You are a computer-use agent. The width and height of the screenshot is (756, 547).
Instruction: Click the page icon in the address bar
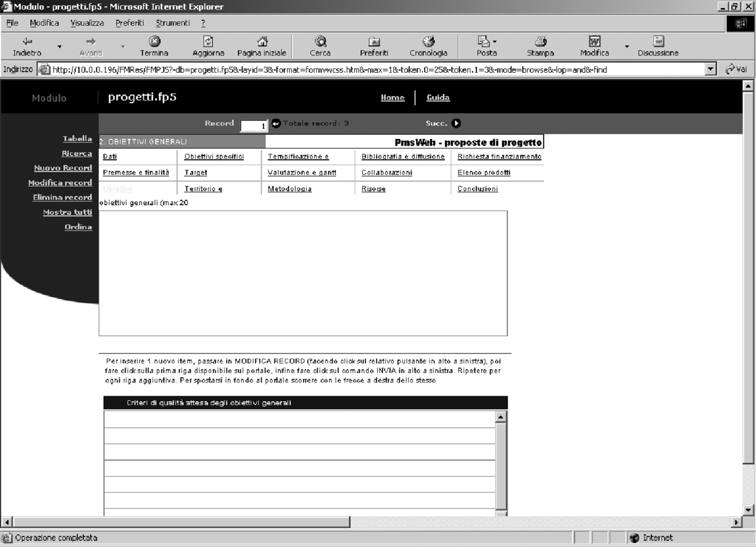coord(44,69)
